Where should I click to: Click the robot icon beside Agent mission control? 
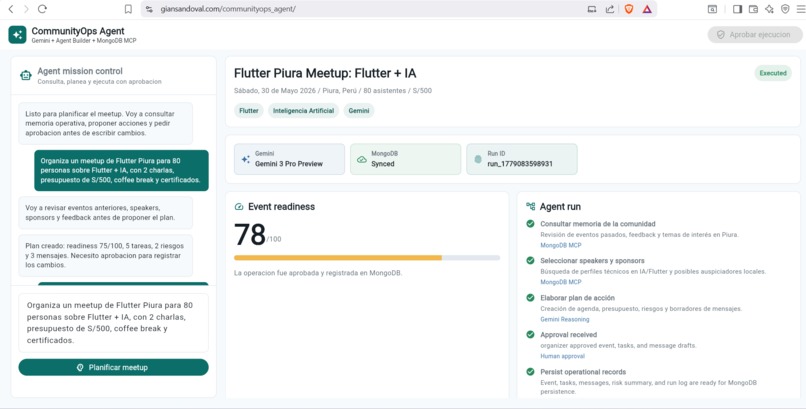pos(26,76)
